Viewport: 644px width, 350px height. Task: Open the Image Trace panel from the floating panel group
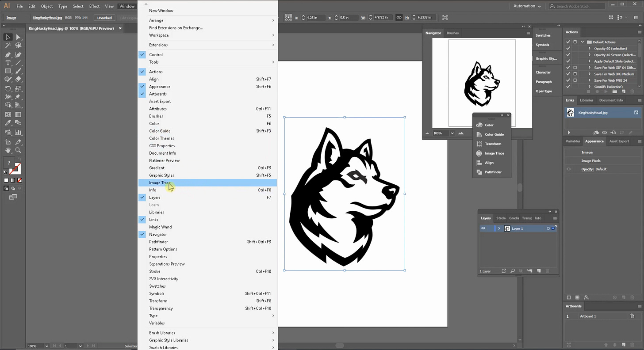click(494, 153)
